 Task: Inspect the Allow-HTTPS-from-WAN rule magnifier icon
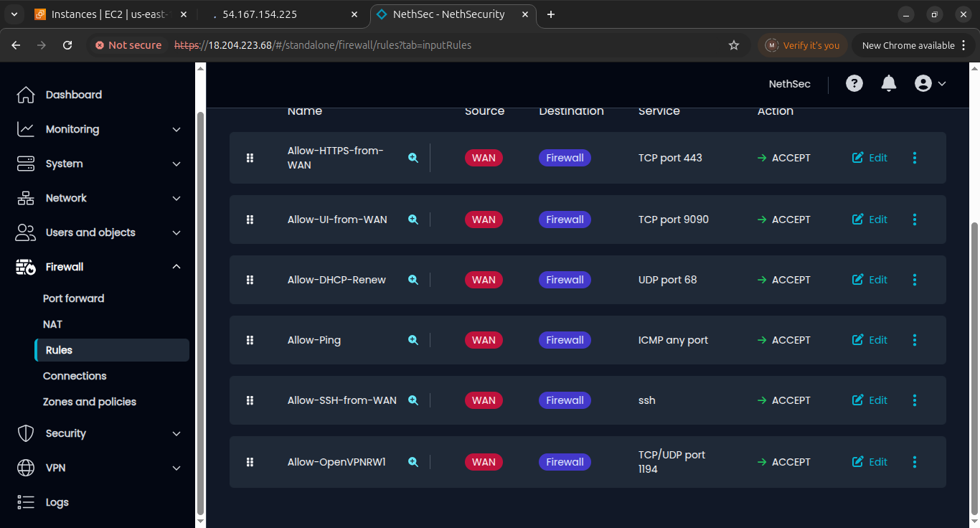click(x=413, y=158)
